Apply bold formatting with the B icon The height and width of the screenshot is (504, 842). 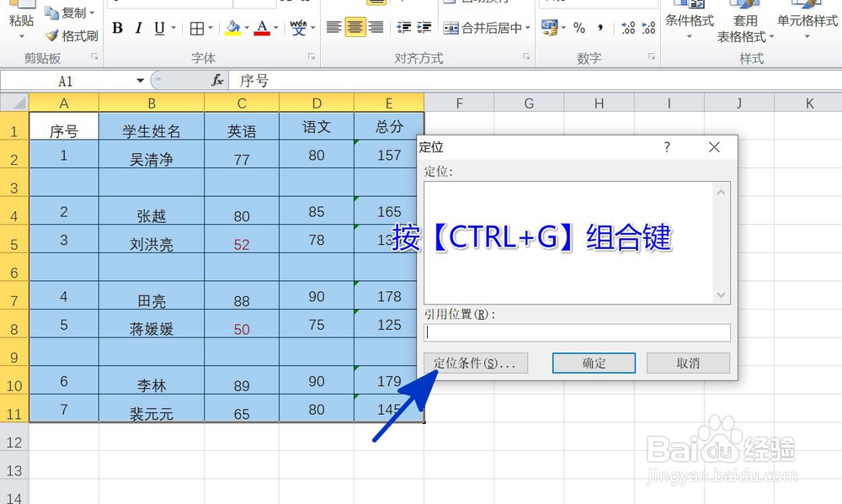[x=117, y=28]
